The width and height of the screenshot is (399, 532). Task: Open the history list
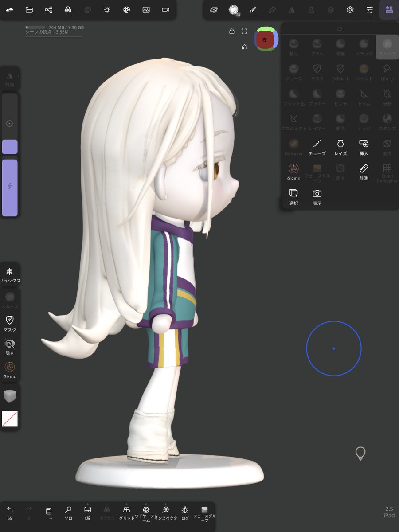pos(49,512)
